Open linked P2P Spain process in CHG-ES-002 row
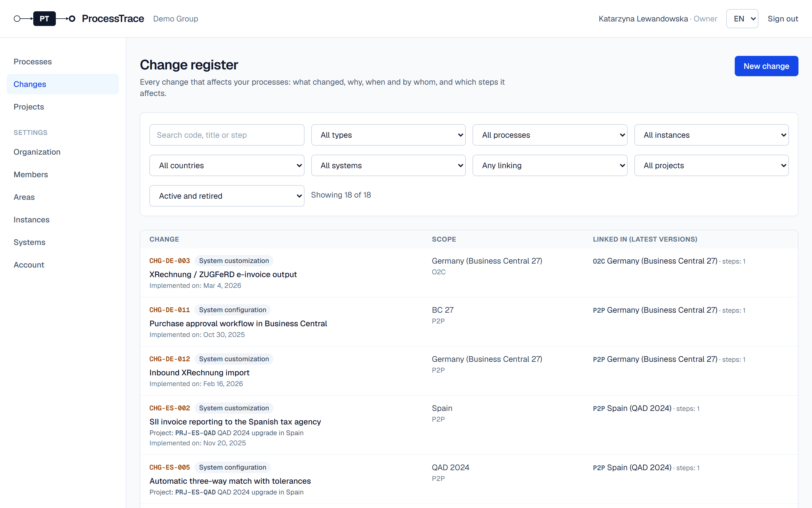Image resolution: width=812 pixels, height=508 pixels. pyautogui.click(x=632, y=408)
